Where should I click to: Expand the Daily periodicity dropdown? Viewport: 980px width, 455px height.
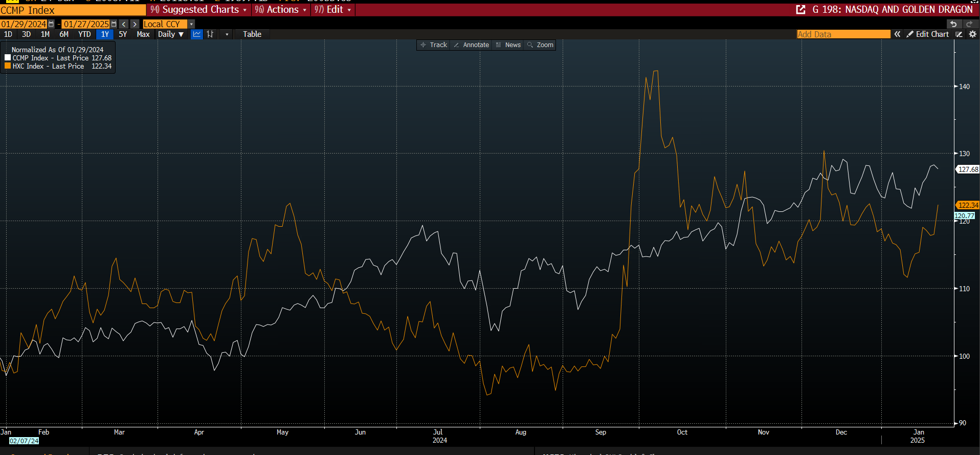pos(171,34)
